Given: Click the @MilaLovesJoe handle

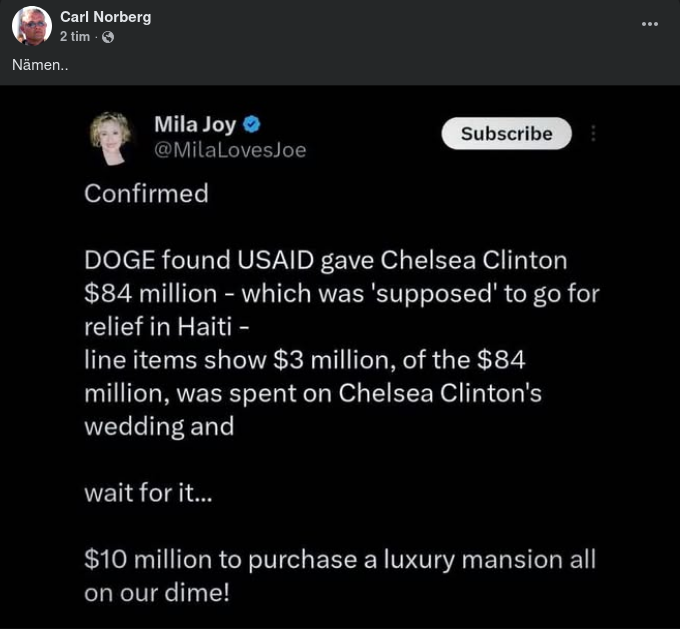Looking at the screenshot, I should [230, 150].
